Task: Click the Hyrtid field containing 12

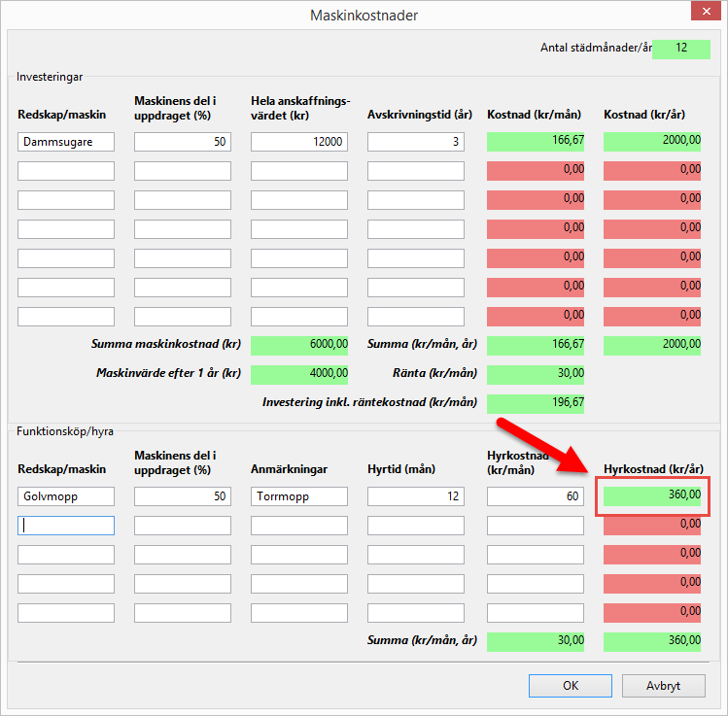Action: coord(416,496)
